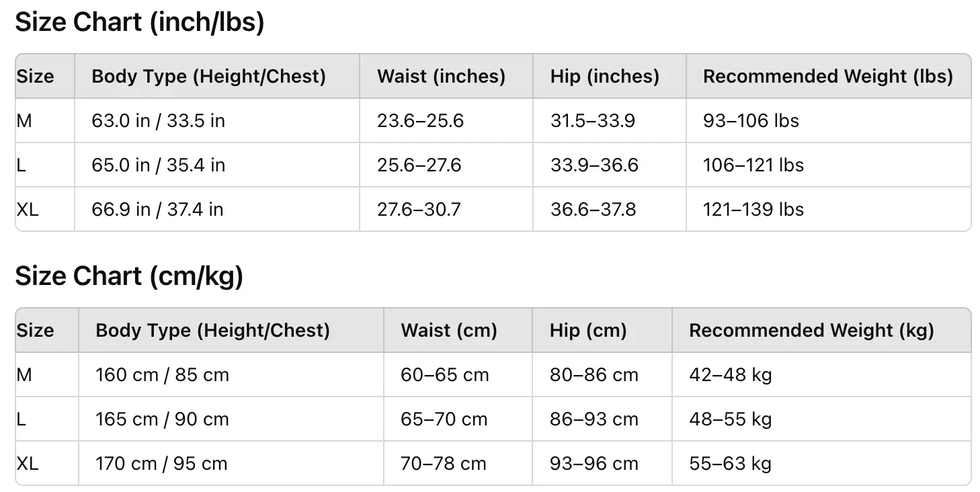
Task: Click the "Recommended Weight (lbs)" header
Action: pos(827,77)
